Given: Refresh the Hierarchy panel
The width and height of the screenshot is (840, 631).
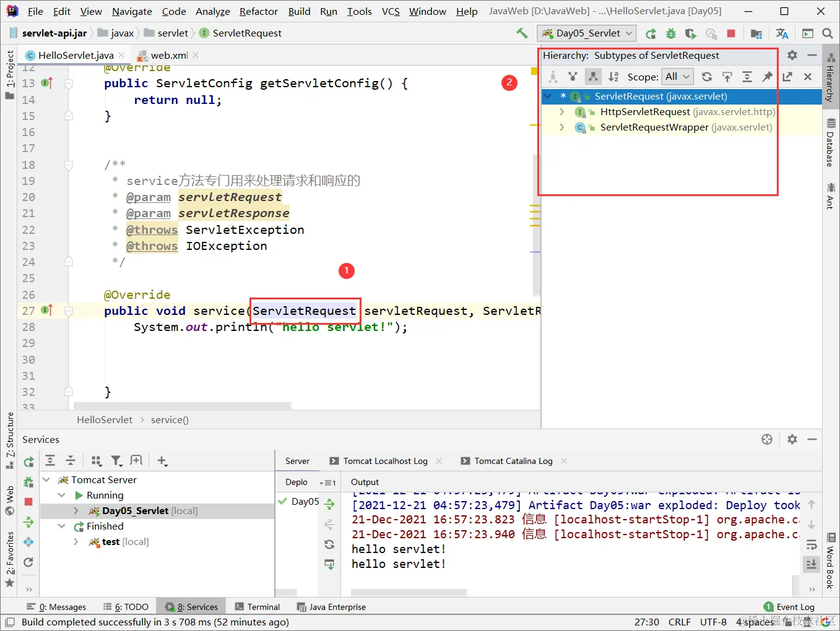Looking at the screenshot, I should [707, 77].
